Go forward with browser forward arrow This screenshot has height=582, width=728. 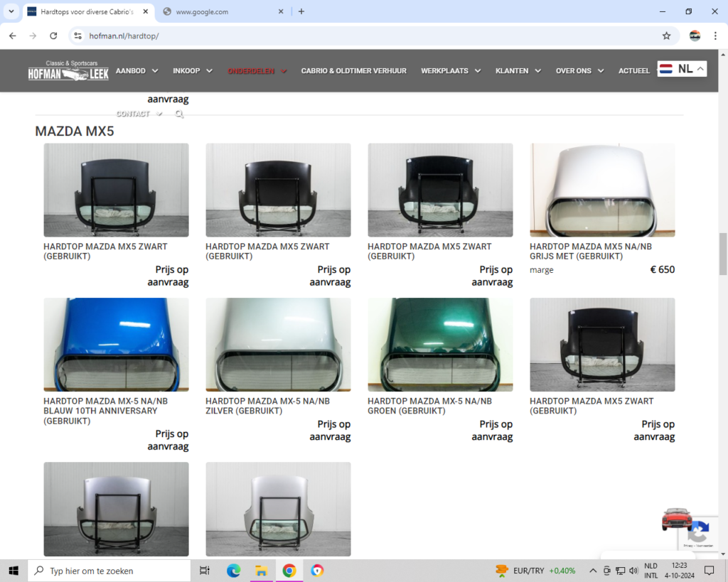tap(33, 36)
